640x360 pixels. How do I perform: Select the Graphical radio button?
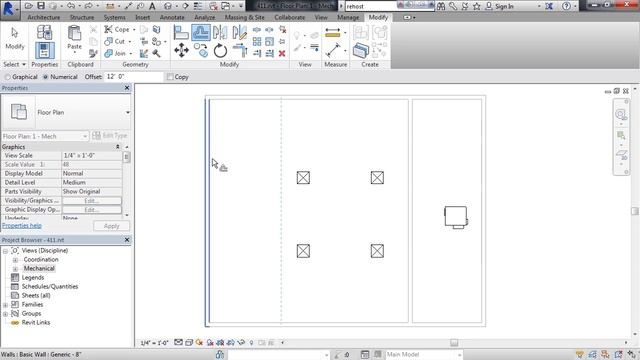click(7, 77)
